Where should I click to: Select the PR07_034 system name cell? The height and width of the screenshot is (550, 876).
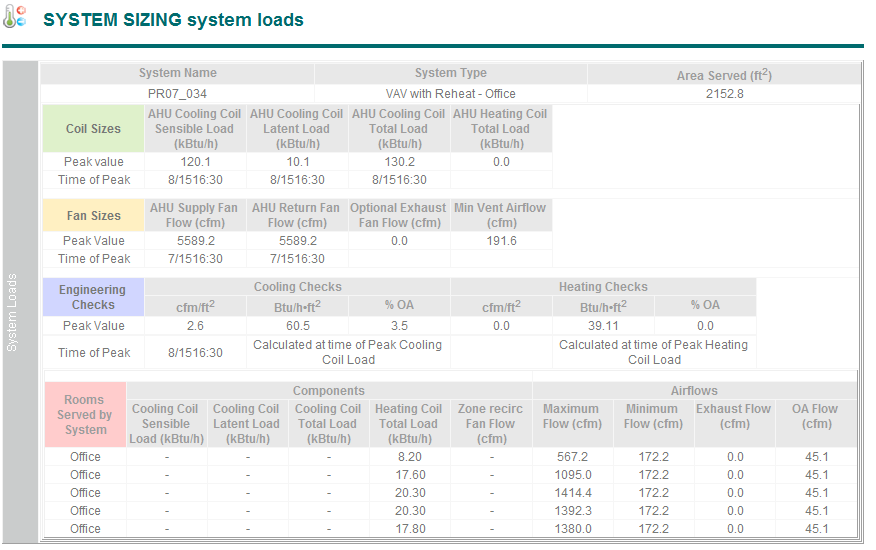tap(177, 94)
